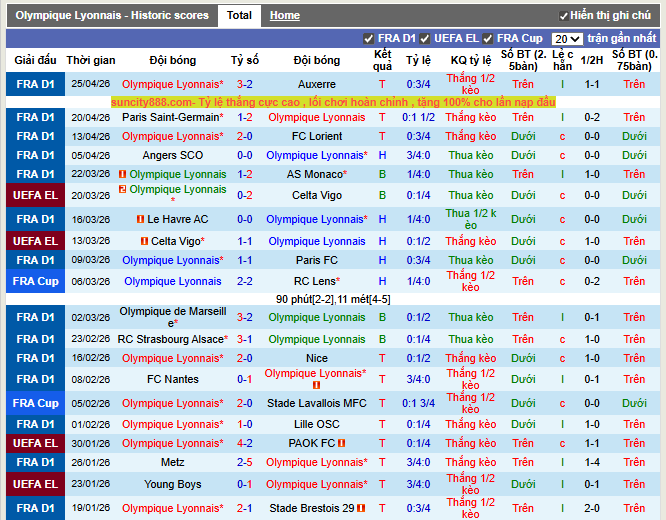Open RC Strasbourg Alsace team link

click(172, 339)
